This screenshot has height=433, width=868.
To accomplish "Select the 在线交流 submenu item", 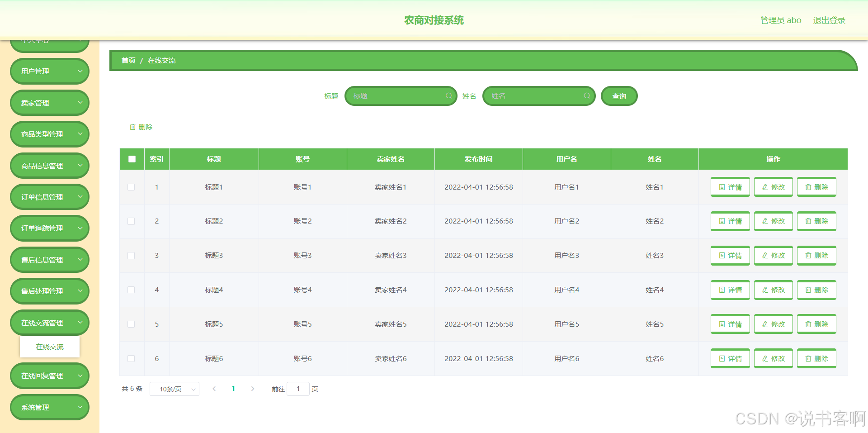I will pyautogui.click(x=50, y=347).
